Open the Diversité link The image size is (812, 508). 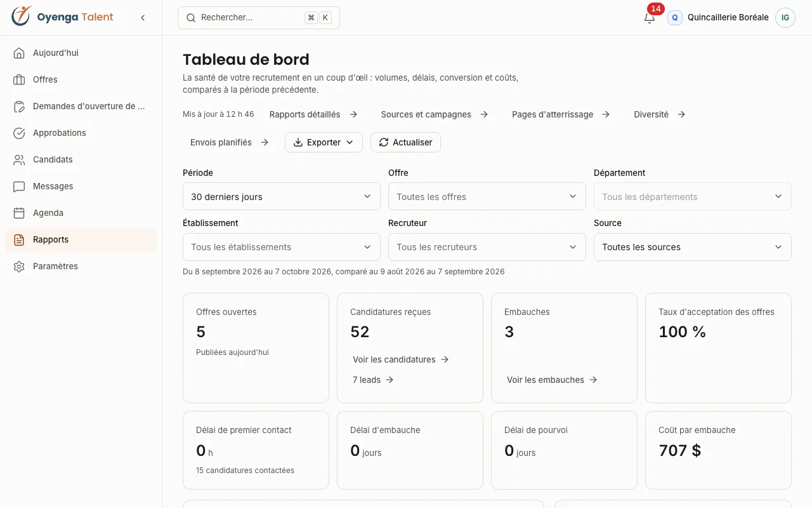point(660,114)
